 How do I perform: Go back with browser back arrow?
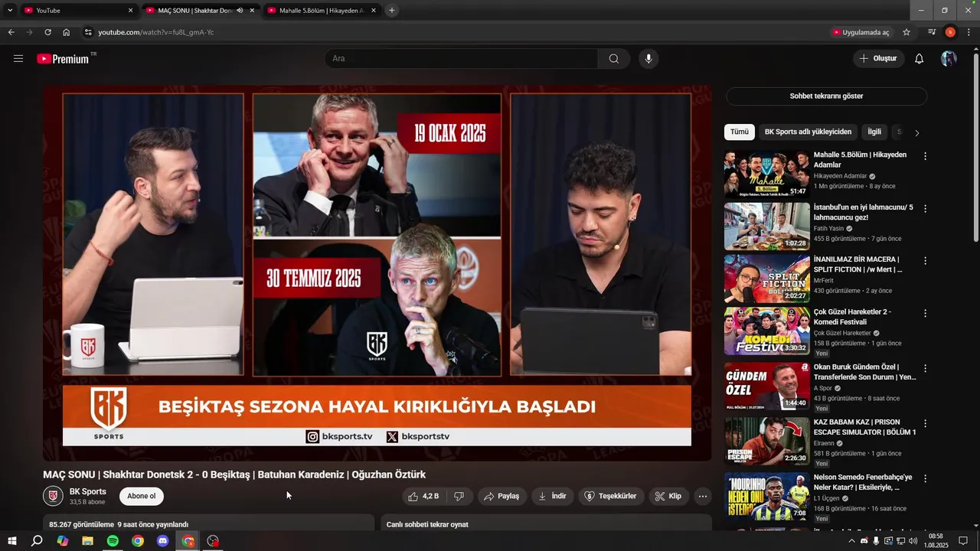click(11, 32)
